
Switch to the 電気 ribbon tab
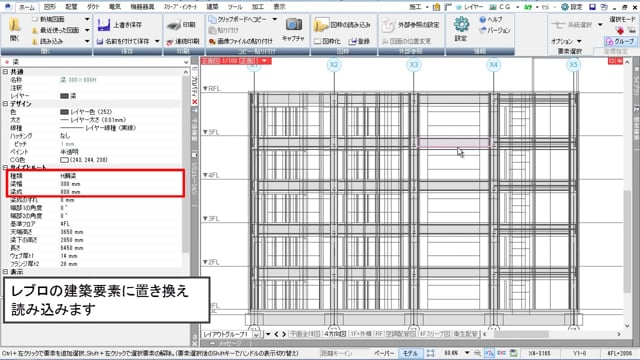[115, 7]
